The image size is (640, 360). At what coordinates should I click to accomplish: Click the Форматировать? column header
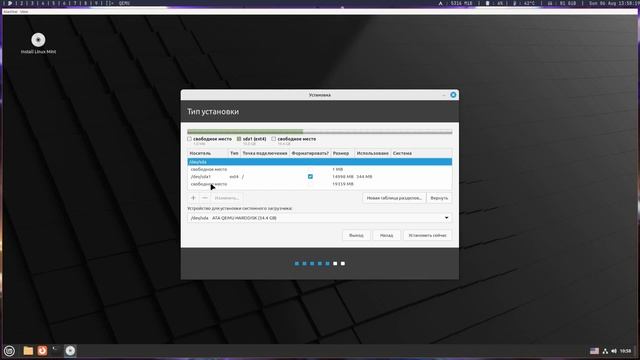point(310,153)
